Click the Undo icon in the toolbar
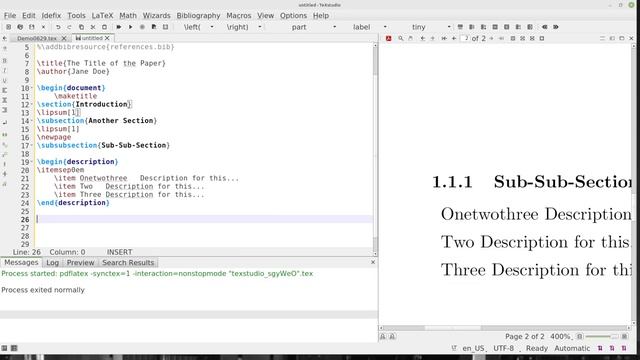Image resolution: width=640 pixels, height=360 pixels. coord(58,27)
